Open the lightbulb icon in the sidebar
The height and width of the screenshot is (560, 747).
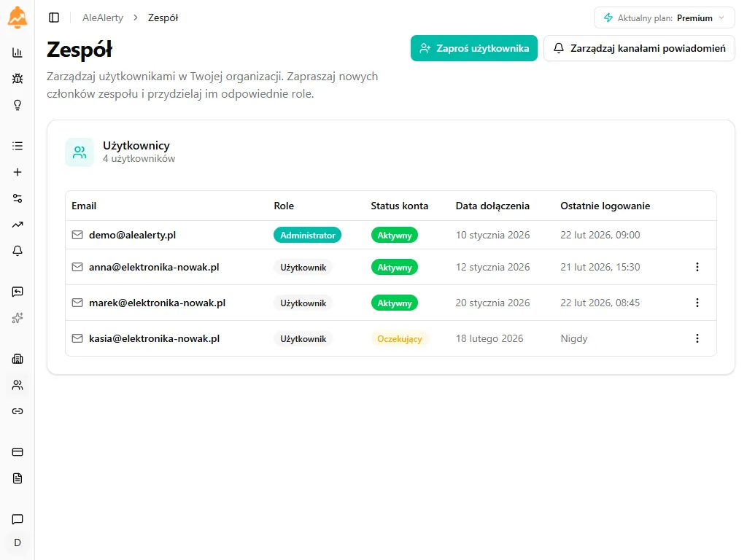(18, 105)
